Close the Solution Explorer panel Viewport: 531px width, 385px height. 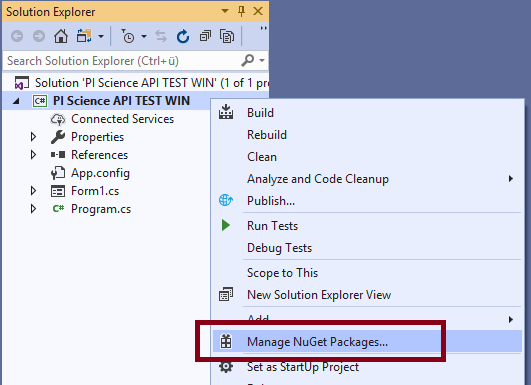pos(258,11)
